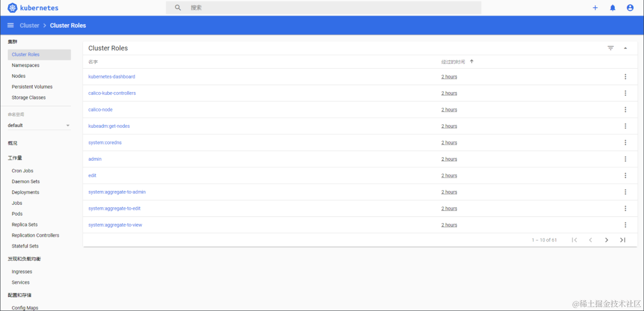Open the calico-node cluster role
This screenshot has height=311, width=644.
[x=101, y=110]
